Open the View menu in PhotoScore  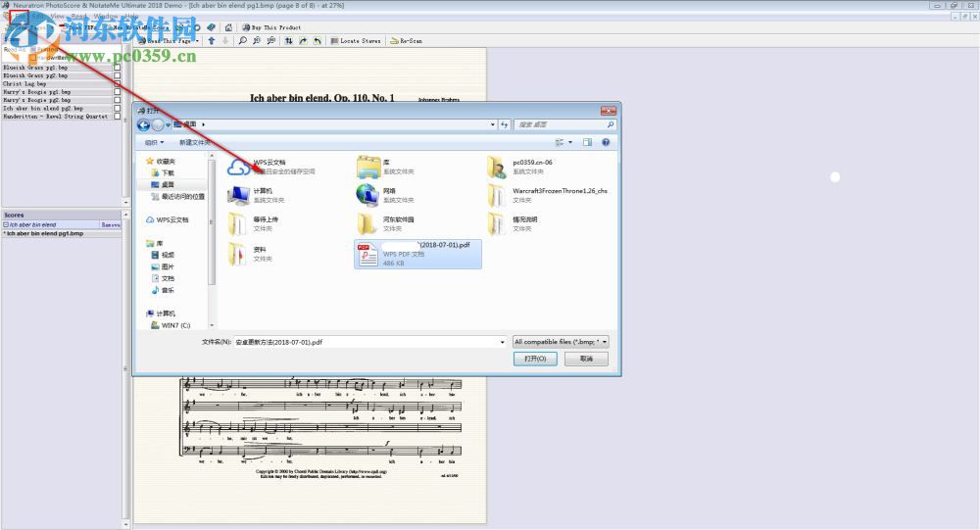(x=58, y=16)
